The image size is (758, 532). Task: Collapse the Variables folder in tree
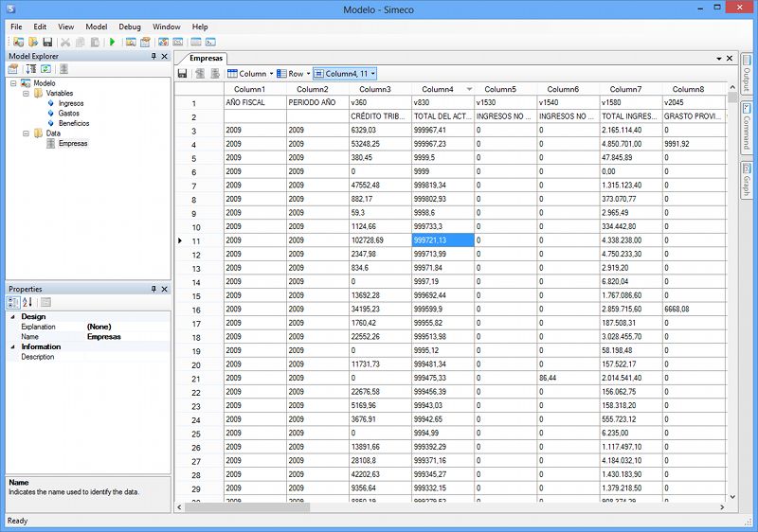(x=26, y=94)
